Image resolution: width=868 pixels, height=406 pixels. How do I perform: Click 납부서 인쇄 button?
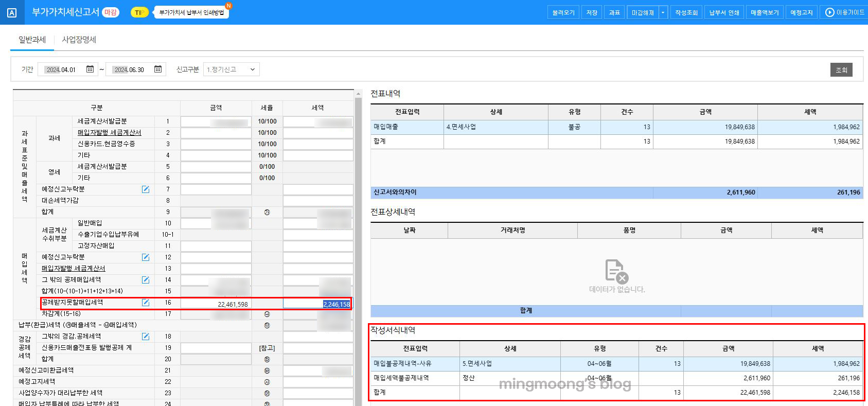click(x=724, y=12)
